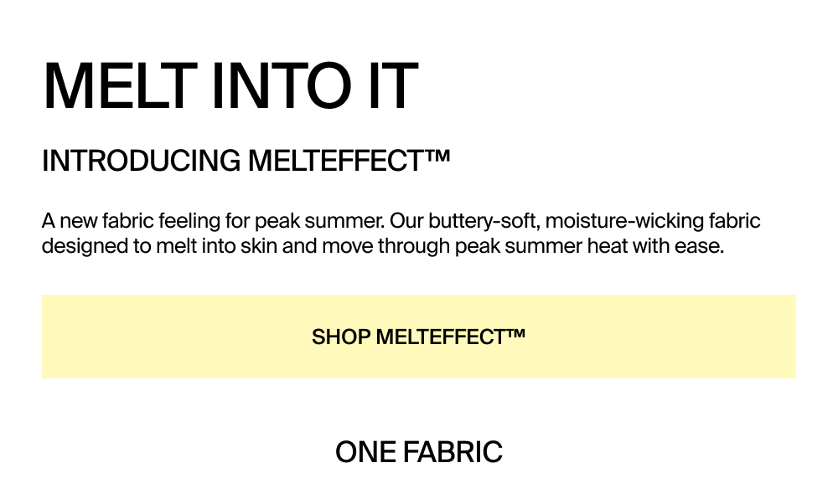838x504 pixels.
Task: Click the phrase 'A new fabric feeling'
Action: point(131,221)
